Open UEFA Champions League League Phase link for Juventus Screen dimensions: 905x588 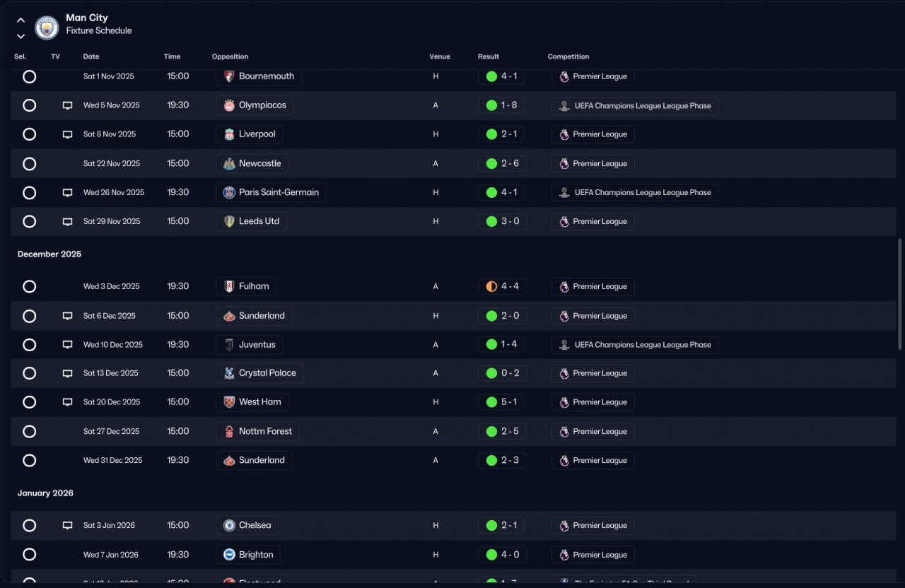coord(635,345)
